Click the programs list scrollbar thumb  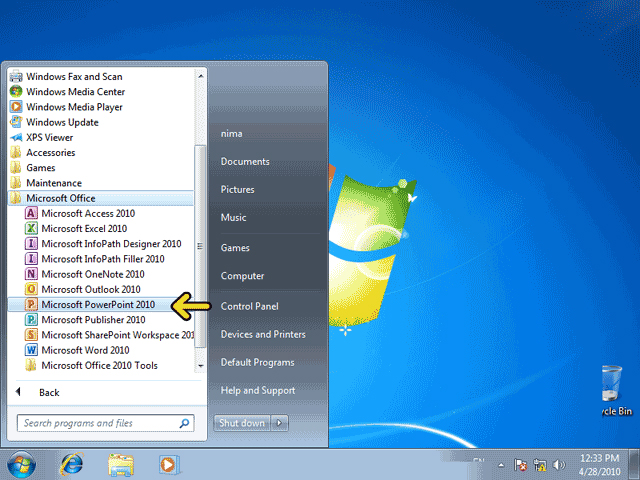(x=200, y=246)
